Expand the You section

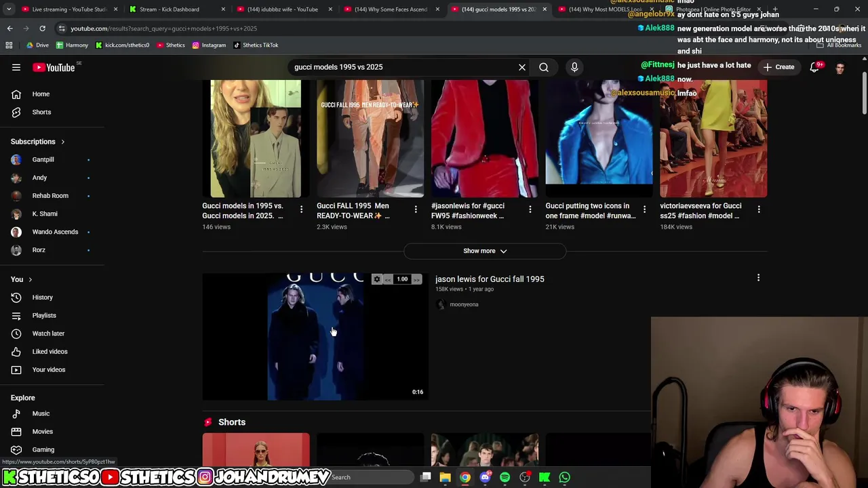tap(22, 279)
